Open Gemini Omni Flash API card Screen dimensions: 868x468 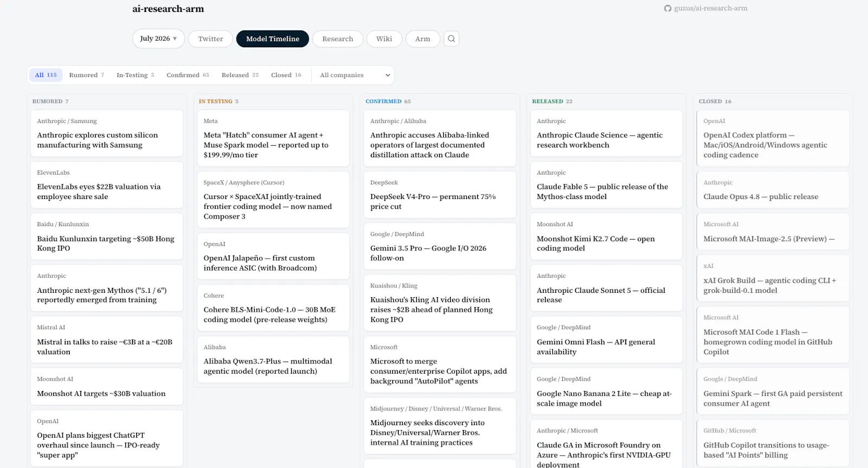pyautogui.click(x=607, y=340)
